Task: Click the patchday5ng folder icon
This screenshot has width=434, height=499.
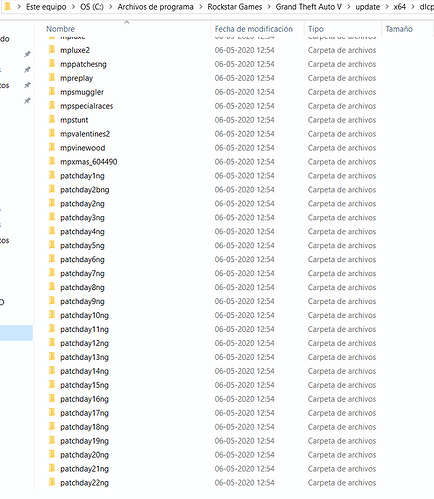Action: click(52, 245)
